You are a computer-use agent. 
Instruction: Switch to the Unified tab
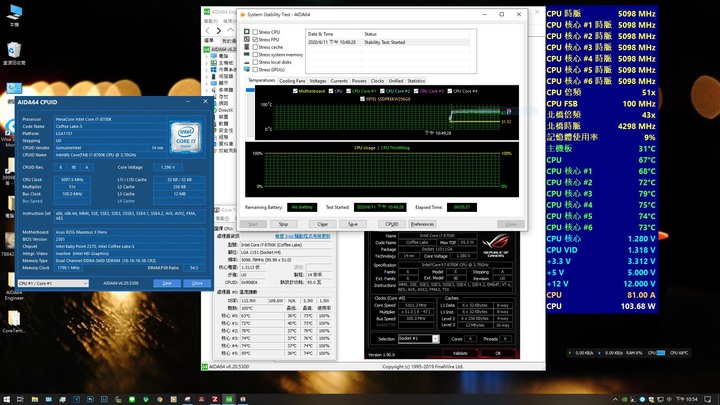(396, 81)
